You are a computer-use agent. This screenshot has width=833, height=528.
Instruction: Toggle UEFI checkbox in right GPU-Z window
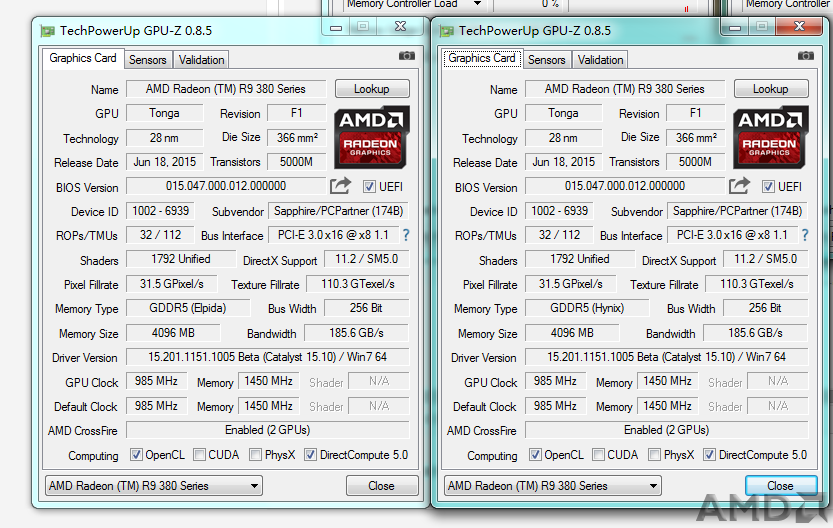coord(768,187)
